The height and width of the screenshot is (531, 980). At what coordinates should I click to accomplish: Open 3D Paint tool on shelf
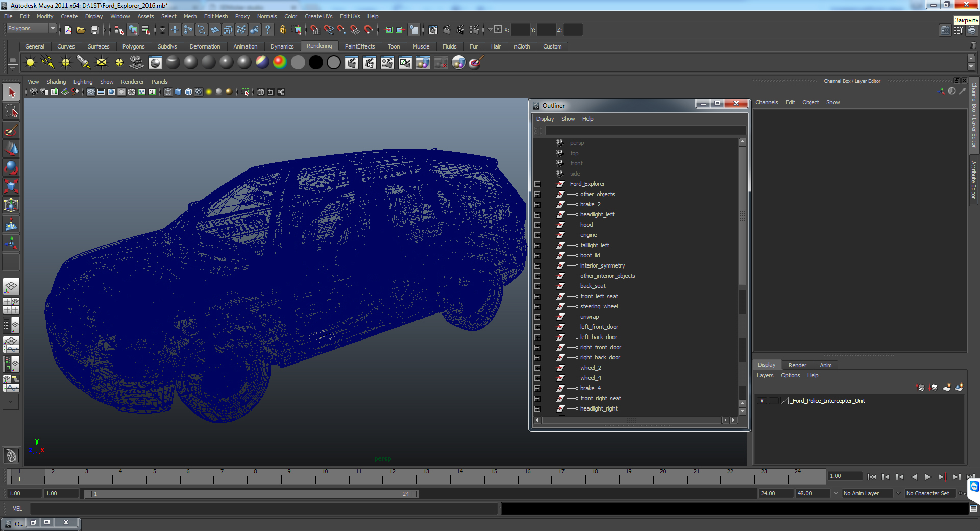click(476, 62)
